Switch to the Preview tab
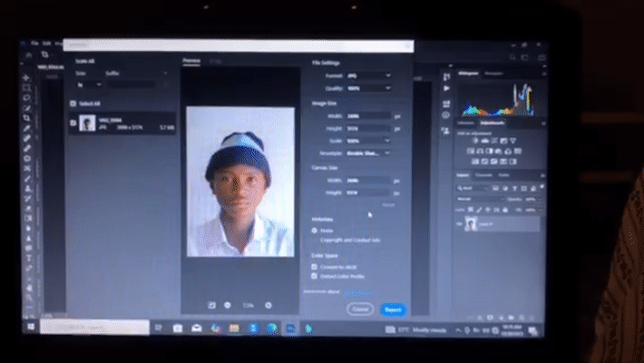The height and width of the screenshot is (363, 644). point(191,61)
